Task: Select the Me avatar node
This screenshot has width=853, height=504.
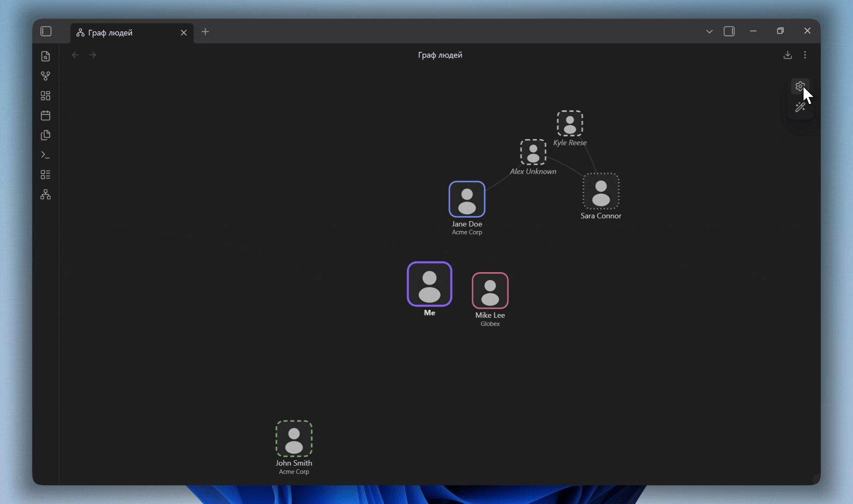Action: (430, 284)
